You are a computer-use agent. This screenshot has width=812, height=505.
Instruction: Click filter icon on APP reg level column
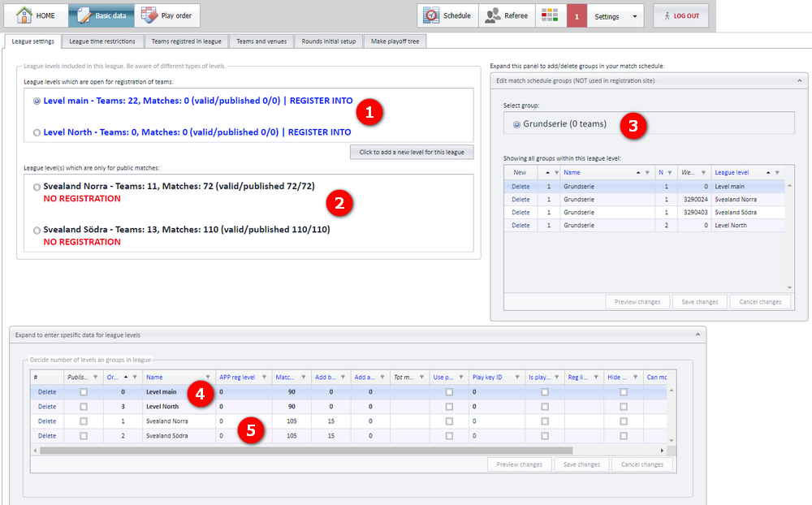[x=264, y=377]
